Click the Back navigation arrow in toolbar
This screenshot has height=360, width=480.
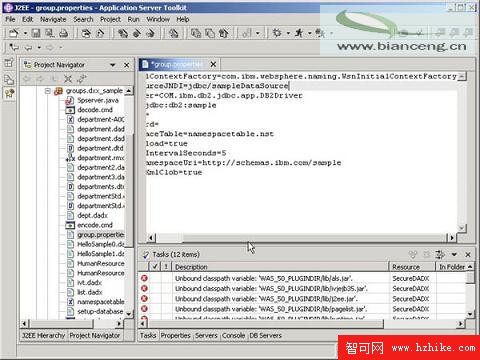click(29, 47)
